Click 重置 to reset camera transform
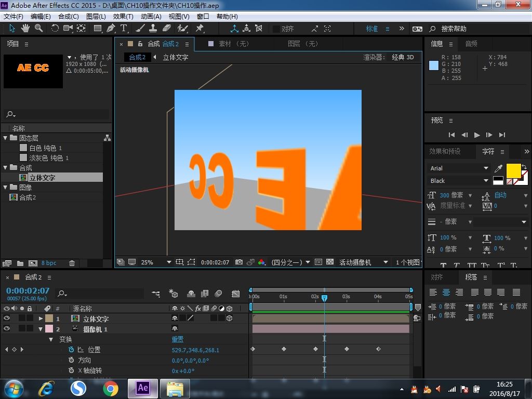 click(x=178, y=339)
